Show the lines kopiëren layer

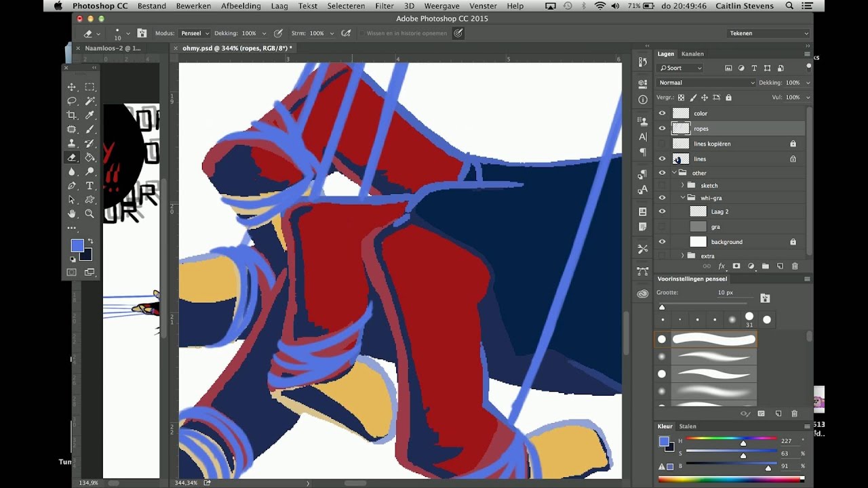coord(663,144)
